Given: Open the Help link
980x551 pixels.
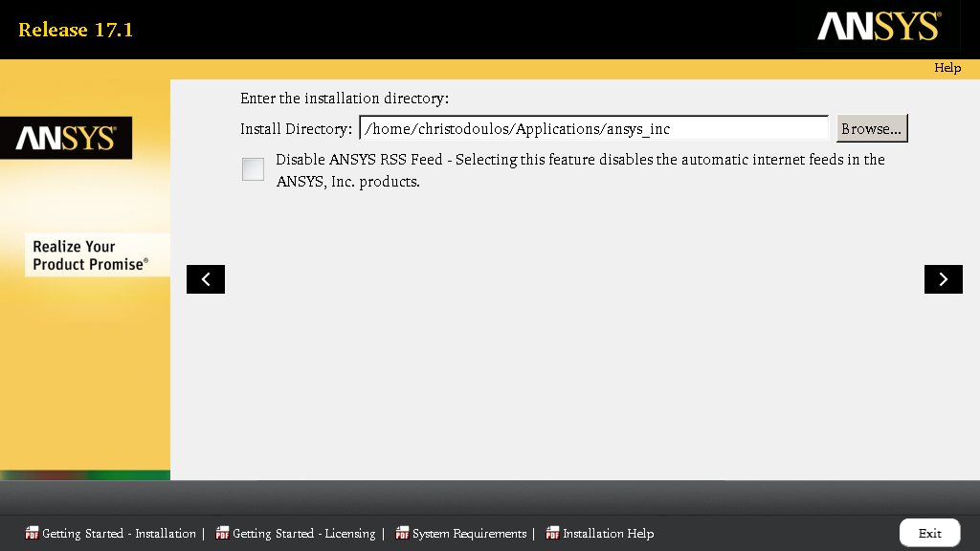Looking at the screenshot, I should (x=947, y=68).
